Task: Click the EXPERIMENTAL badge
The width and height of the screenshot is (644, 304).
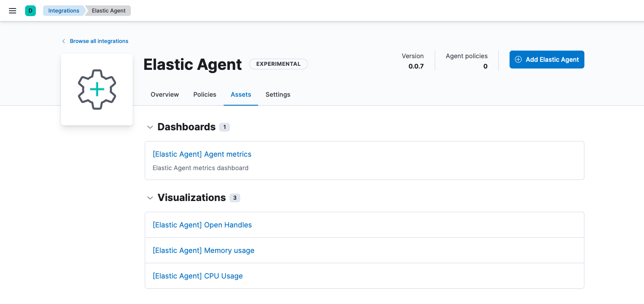Action: [278, 64]
